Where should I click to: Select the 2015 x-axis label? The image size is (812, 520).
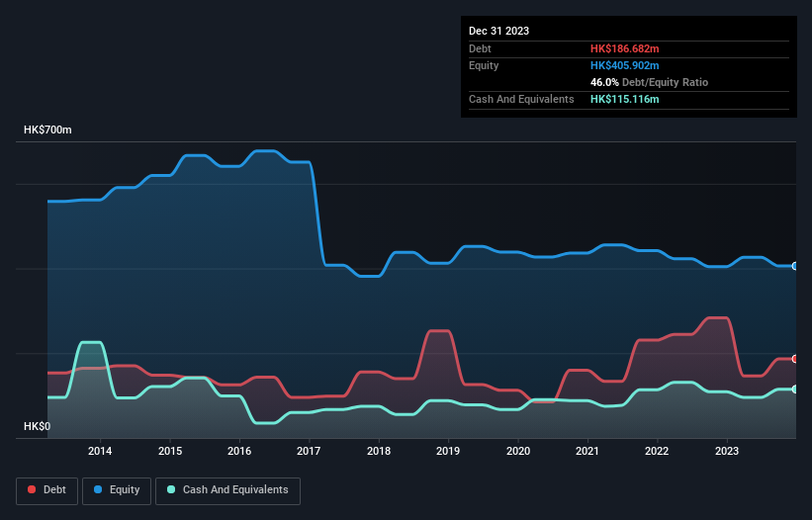coord(170,451)
